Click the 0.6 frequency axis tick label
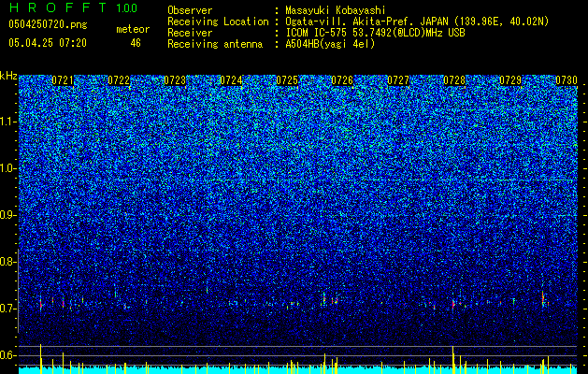This screenshot has width=588, height=374. [x=7, y=355]
